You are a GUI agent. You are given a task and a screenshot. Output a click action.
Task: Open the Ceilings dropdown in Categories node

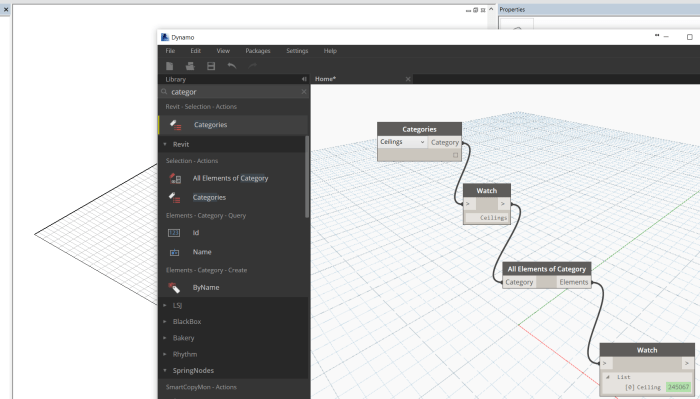tap(402, 142)
